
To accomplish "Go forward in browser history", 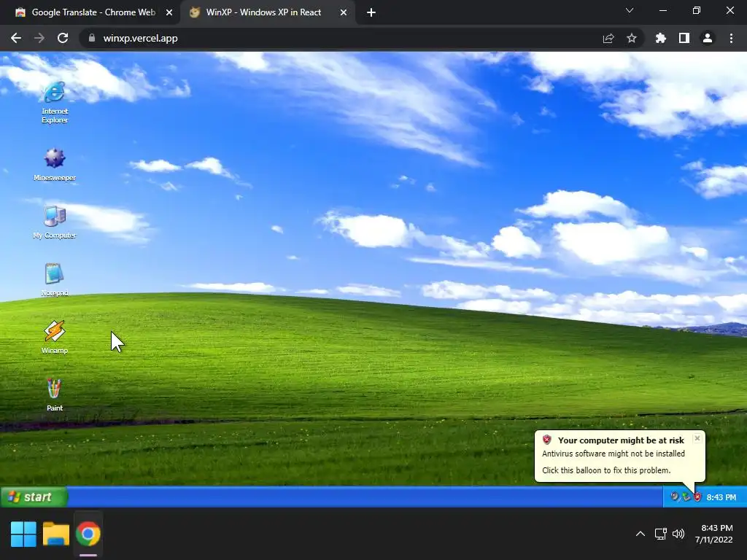I will [x=39, y=38].
